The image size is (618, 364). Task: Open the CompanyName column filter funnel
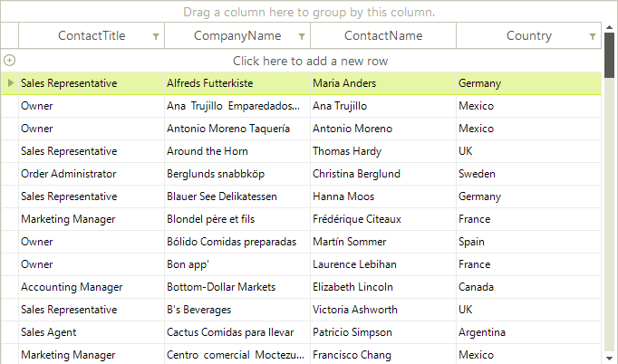point(302,37)
